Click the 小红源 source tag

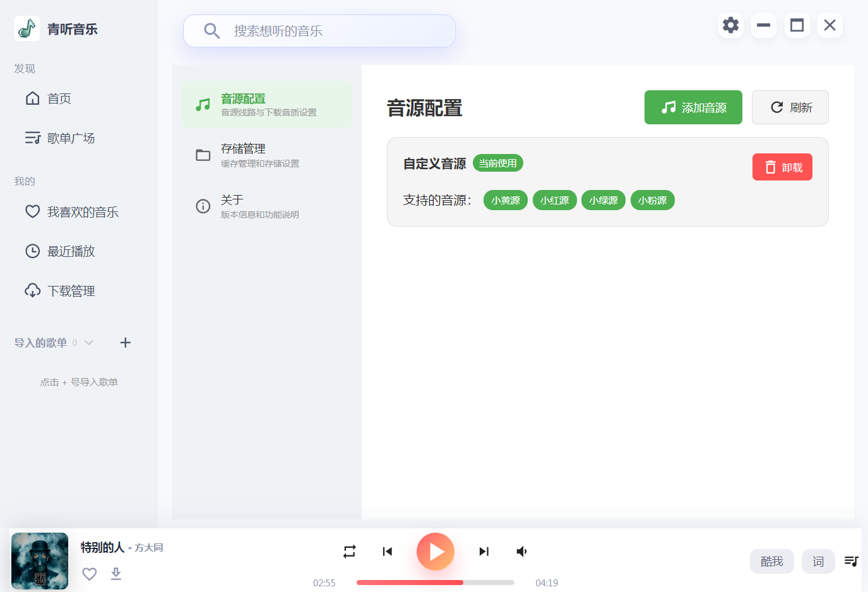555,200
